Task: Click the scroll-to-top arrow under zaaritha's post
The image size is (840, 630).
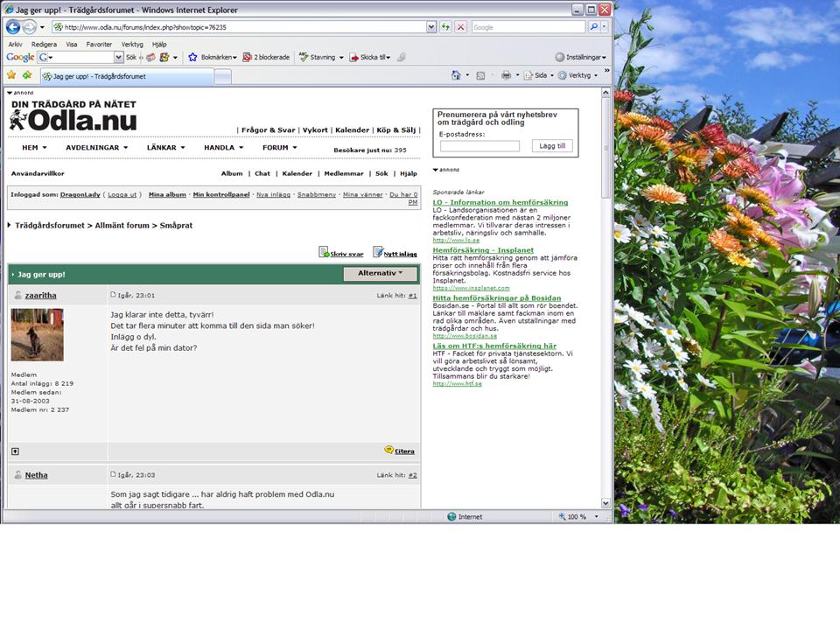Action: coord(15,451)
